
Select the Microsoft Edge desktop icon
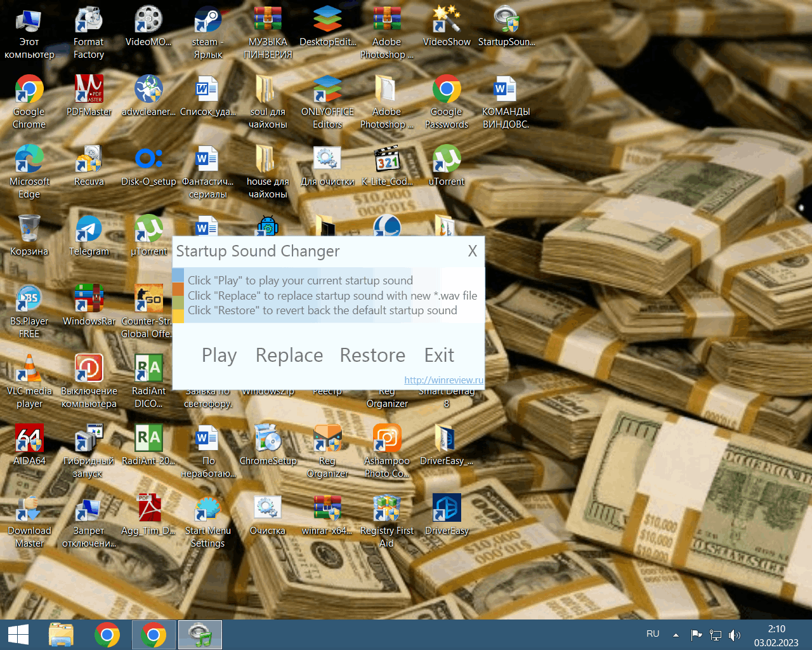point(29,173)
